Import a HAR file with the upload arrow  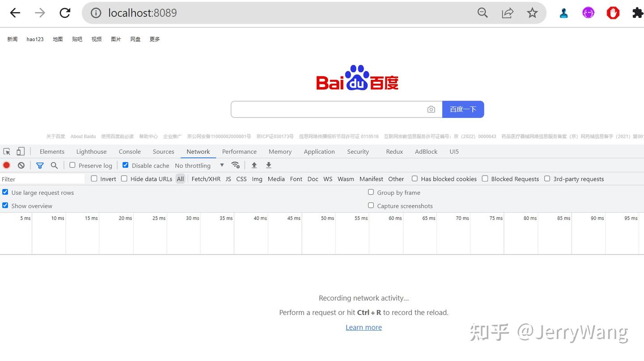click(x=254, y=165)
